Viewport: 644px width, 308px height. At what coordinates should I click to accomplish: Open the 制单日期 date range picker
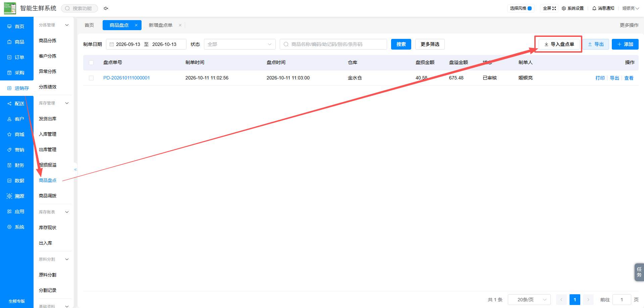click(146, 44)
